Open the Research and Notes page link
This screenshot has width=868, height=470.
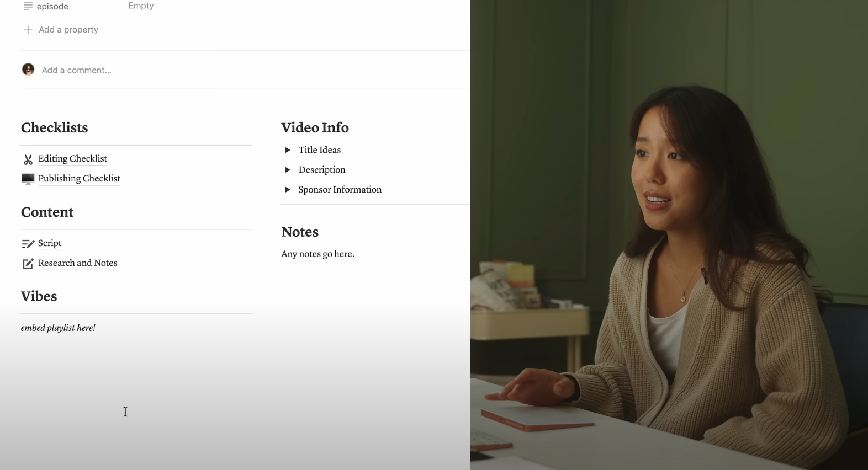(78, 263)
